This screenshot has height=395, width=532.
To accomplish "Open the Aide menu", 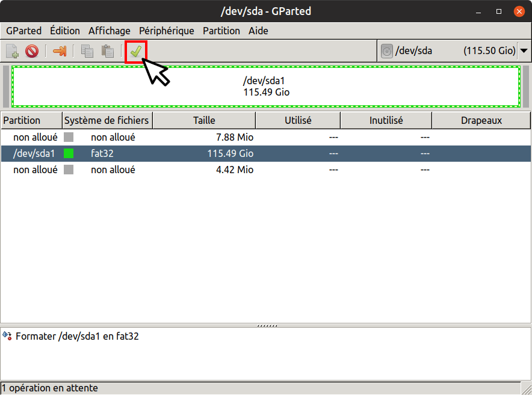I will point(258,31).
